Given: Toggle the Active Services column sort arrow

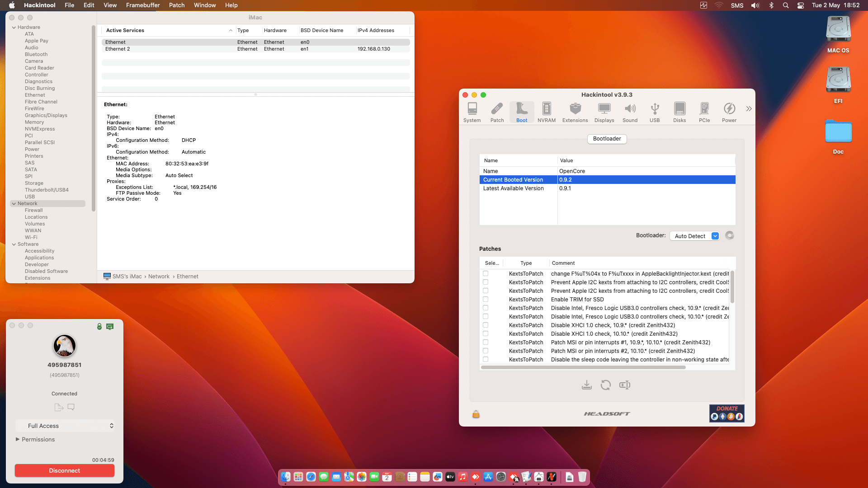Looking at the screenshot, I should coord(231,30).
